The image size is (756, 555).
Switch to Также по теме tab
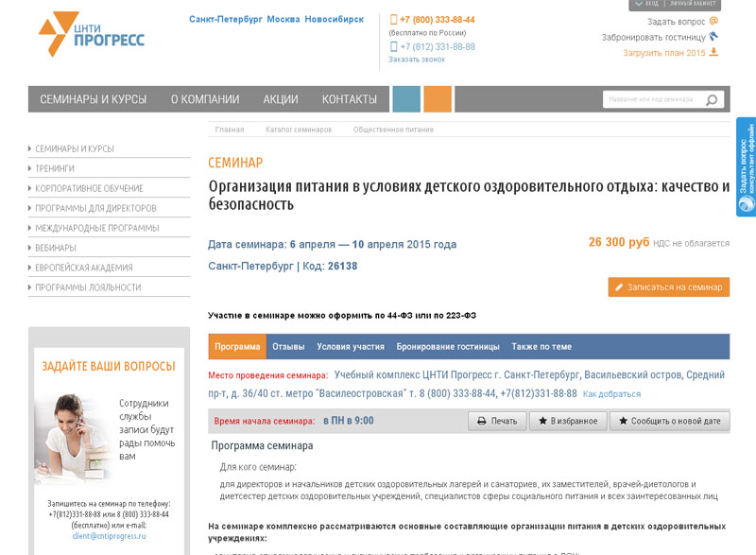click(x=541, y=347)
